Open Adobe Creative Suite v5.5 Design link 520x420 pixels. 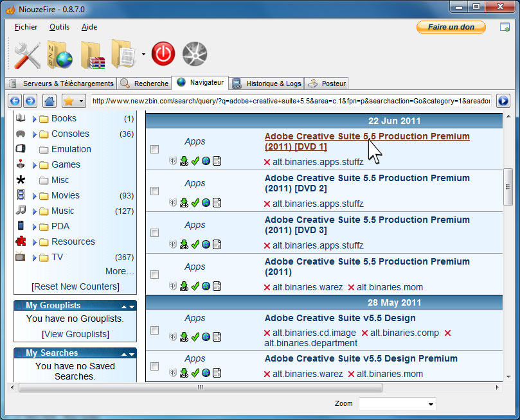340,318
